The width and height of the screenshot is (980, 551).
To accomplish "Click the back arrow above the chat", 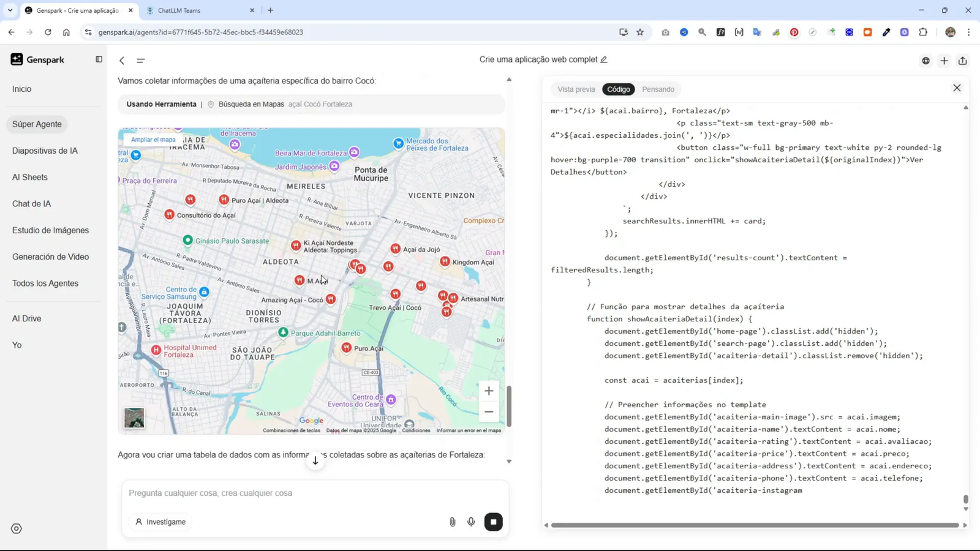I will click(122, 61).
